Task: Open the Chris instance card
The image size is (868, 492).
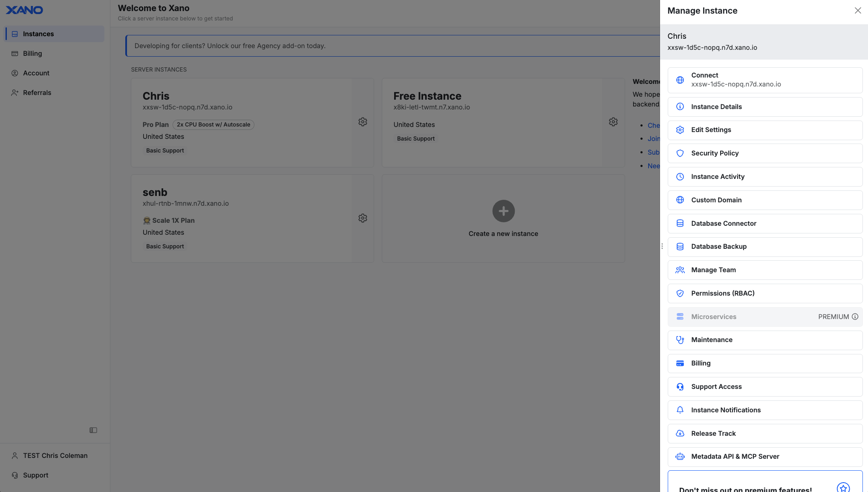Action: tap(252, 123)
